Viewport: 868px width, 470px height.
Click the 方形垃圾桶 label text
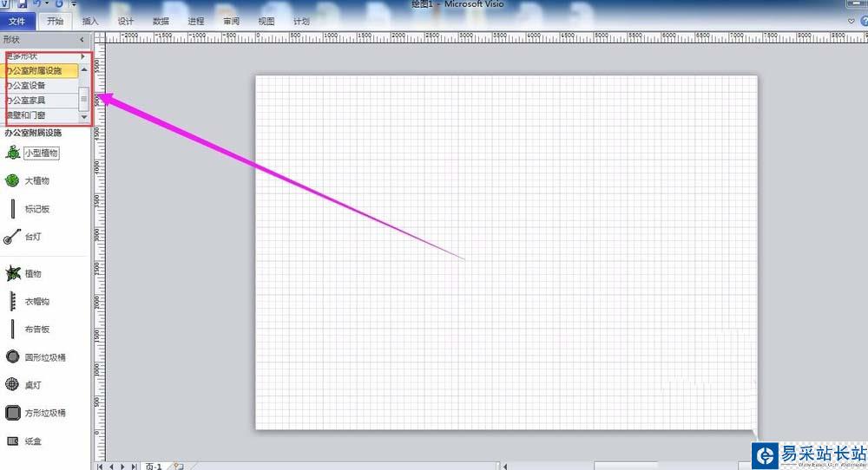[x=45, y=413]
